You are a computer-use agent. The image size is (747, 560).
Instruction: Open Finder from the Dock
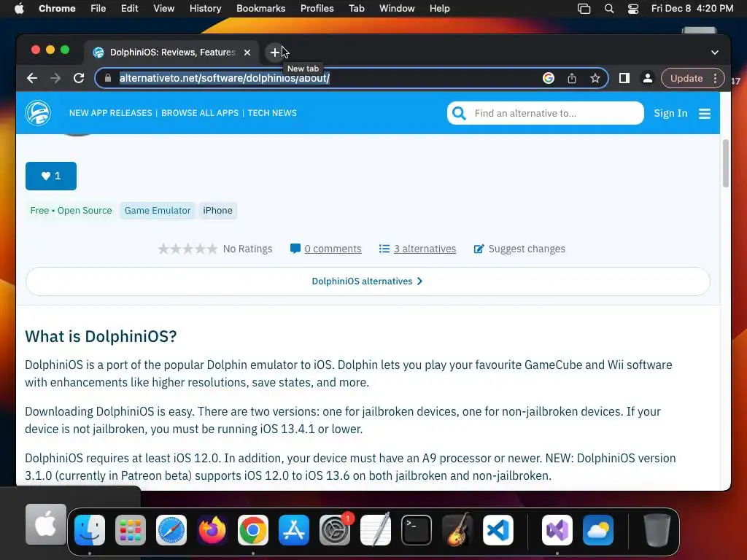(x=90, y=530)
